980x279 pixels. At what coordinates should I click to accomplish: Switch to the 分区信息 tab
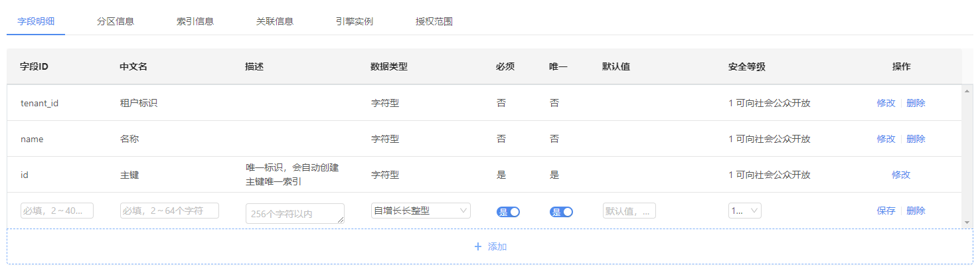[116, 21]
